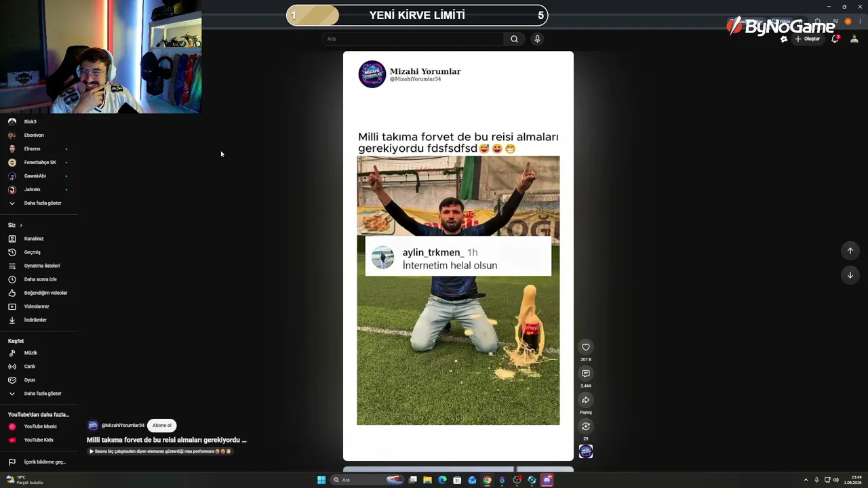The width and height of the screenshot is (868, 488).
Task: Open the Windows Start menu
Action: point(321,480)
